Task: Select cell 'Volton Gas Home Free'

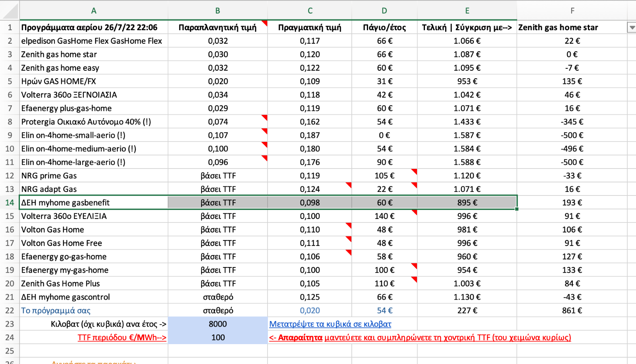Action: coord(94,243)
